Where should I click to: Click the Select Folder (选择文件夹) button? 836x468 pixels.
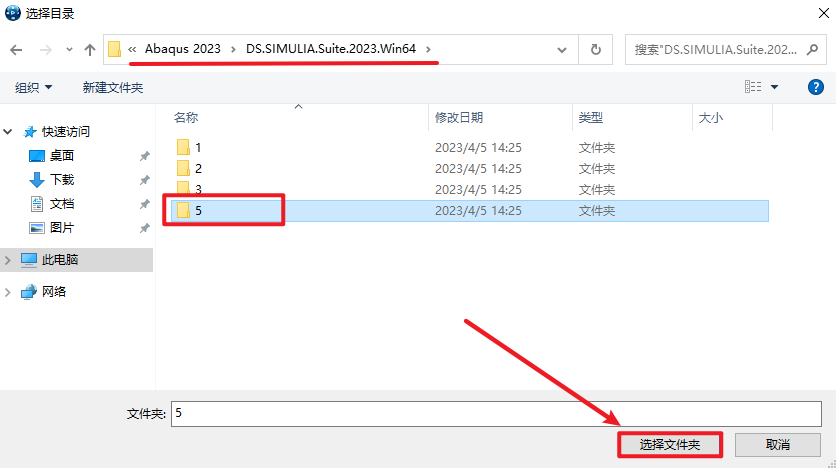669,444
